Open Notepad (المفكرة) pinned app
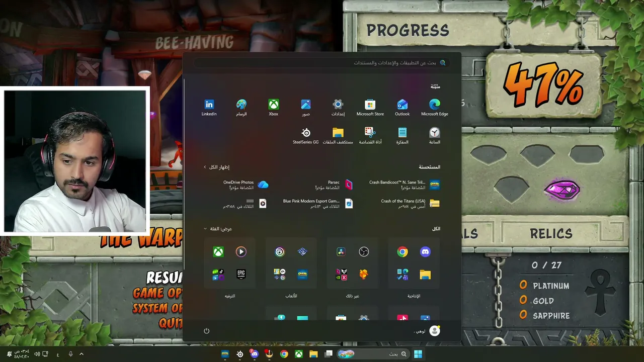 [x=403, y=136]
